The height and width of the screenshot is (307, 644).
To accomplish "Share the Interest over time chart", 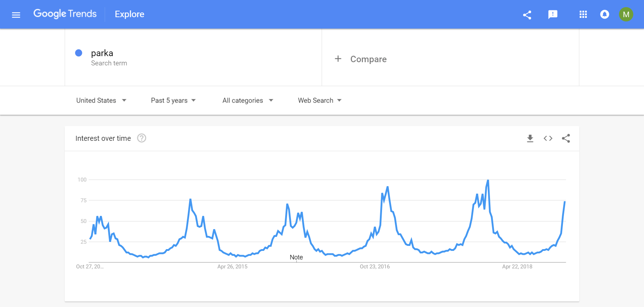I will pyautogui.click(x=566, y=138).
